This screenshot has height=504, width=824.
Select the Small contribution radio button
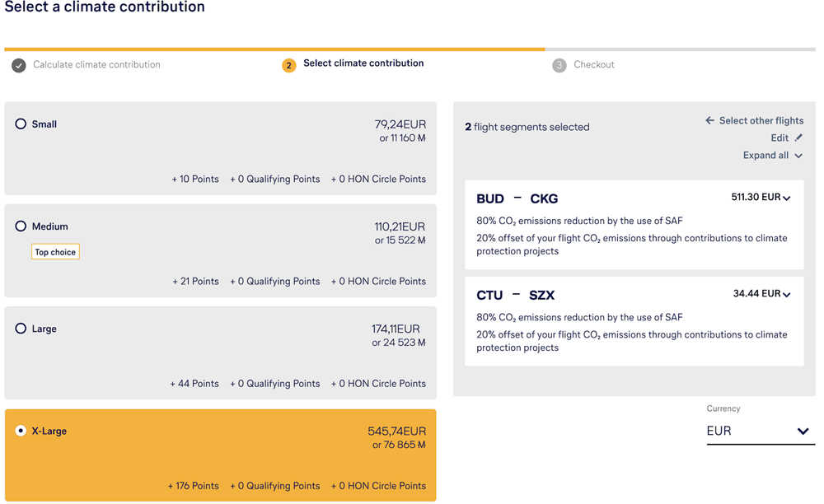click(x=21, y=124)
